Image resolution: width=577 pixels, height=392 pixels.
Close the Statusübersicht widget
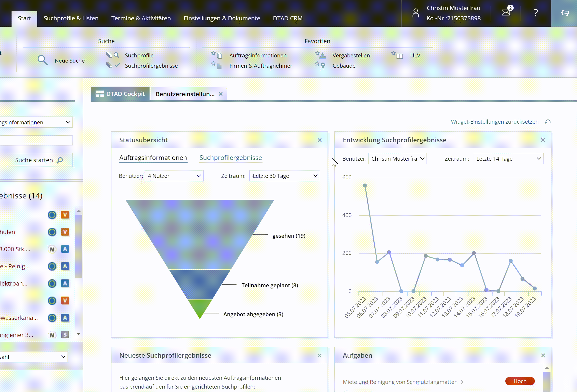coord(319,140)
